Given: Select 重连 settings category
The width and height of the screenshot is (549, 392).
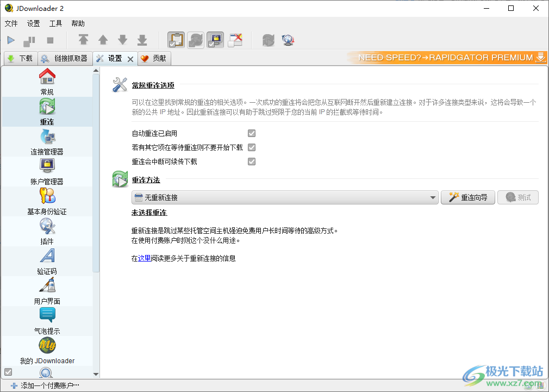Looking at the screenshot, I should pyautogui.click(x=47, y=112).
